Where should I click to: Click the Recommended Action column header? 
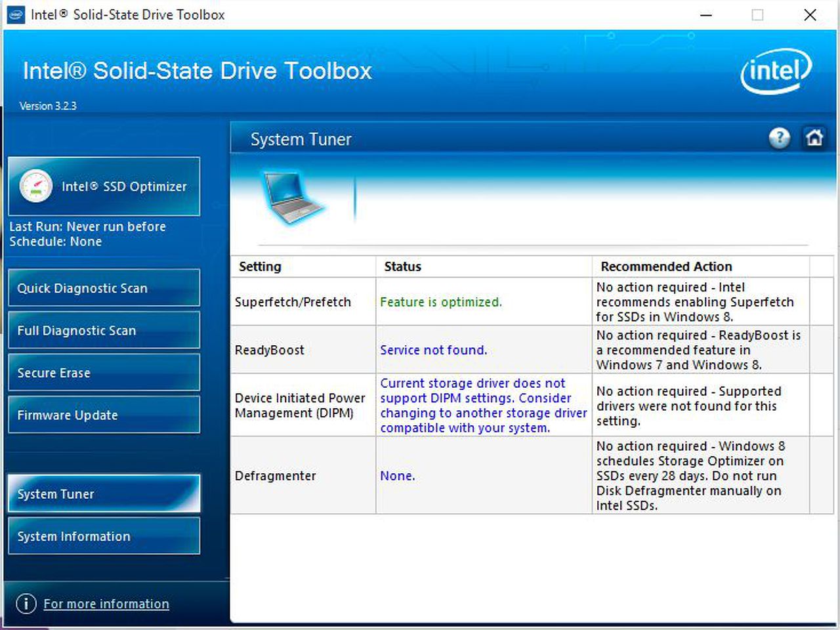pyautogui.click(x=700, y=266)
